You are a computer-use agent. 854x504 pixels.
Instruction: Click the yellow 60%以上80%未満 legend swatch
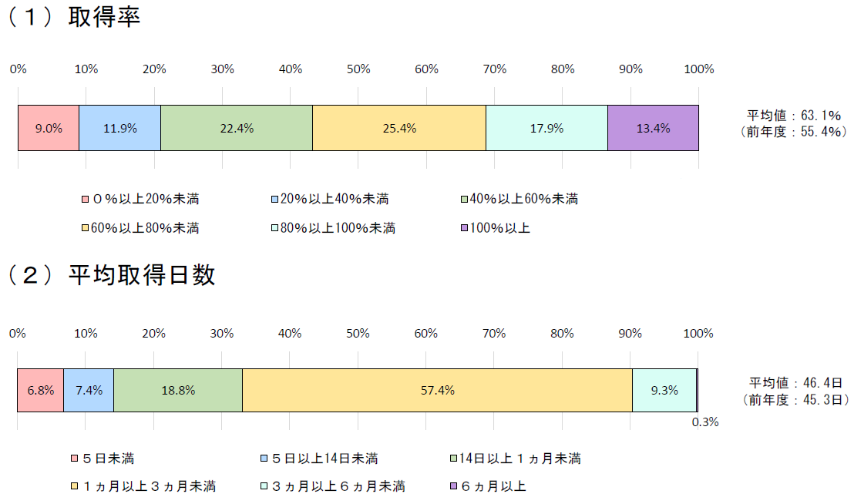tap(85, 229)
